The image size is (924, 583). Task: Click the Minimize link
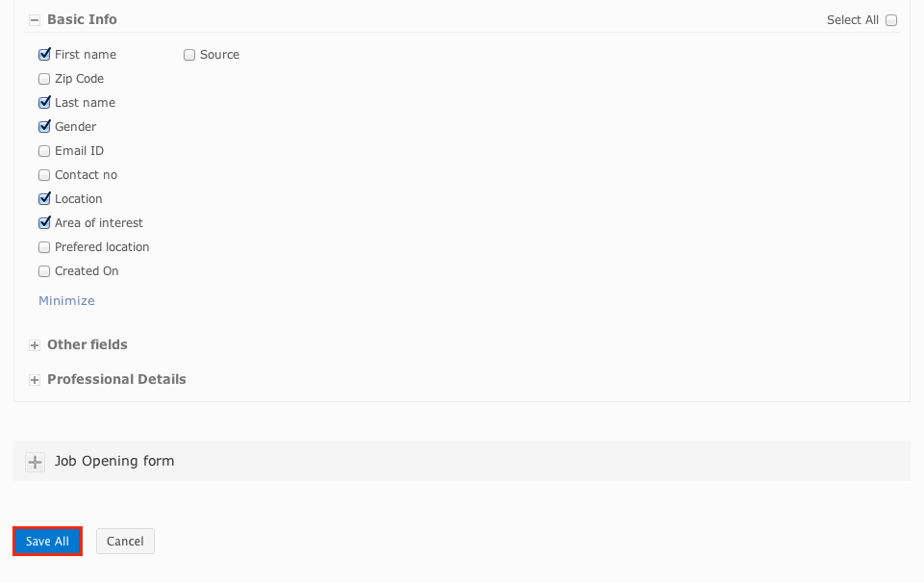point(66,301)
